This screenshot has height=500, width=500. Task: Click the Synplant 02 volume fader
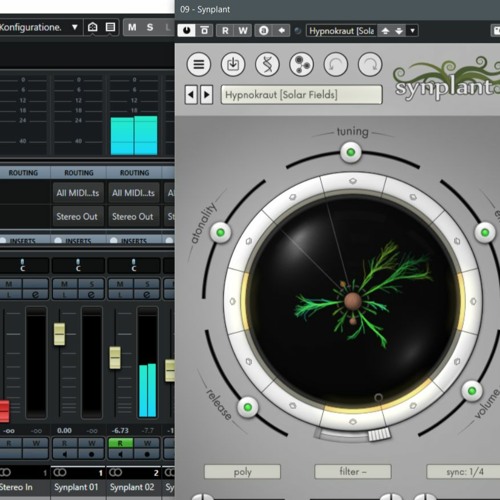click(115, 358)
